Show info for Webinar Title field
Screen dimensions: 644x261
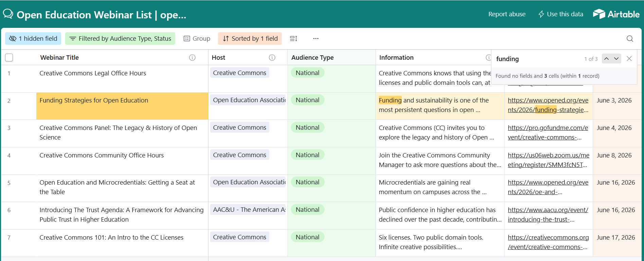pyautogui.click(x=192, y=58)
